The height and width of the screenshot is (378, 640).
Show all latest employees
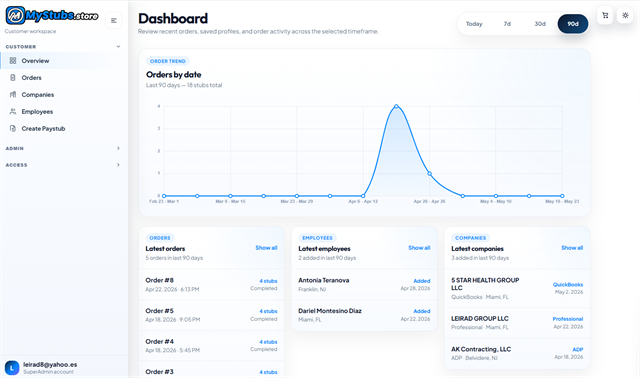click(x=419, y=248)
